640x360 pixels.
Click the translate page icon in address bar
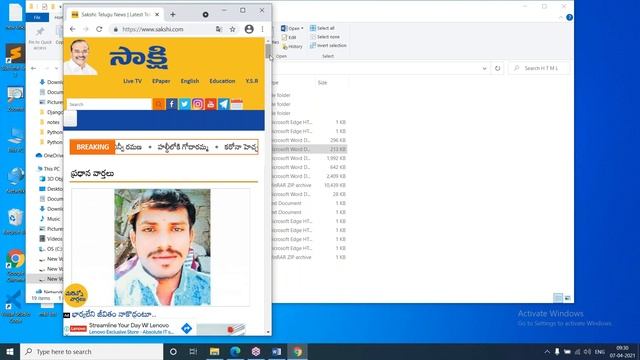click(x=219, y=29)
